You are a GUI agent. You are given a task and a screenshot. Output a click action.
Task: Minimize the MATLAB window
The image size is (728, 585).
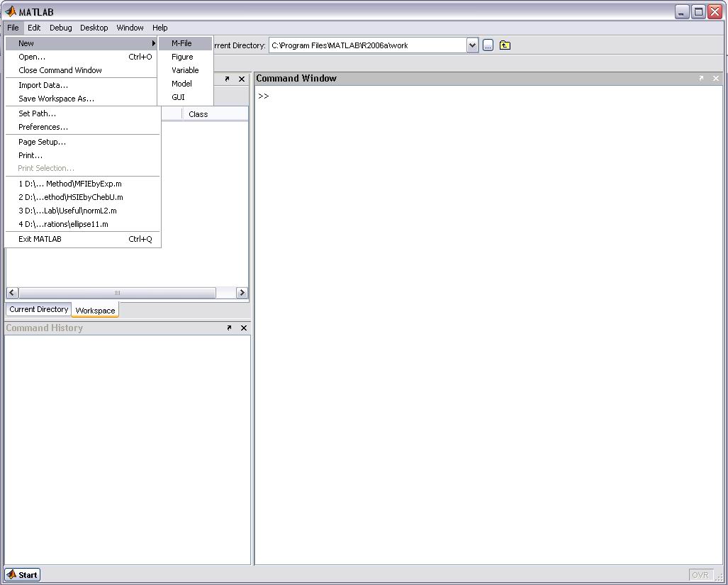coord(682,11)
